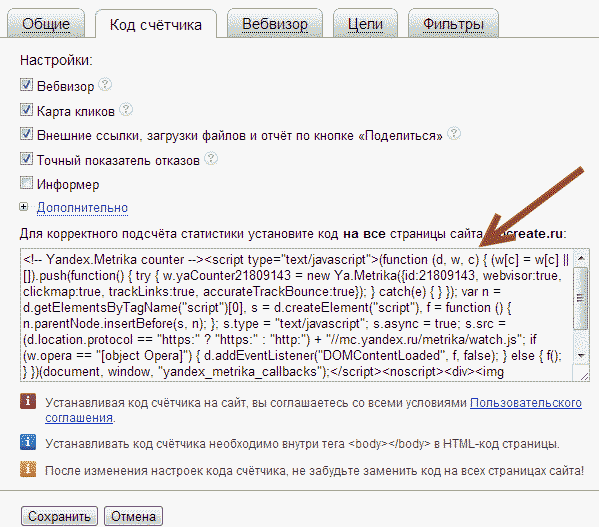Switch to the Вебвизор tab
The width and height of the screenshot is (599, 527).
(x=275, y=24)
